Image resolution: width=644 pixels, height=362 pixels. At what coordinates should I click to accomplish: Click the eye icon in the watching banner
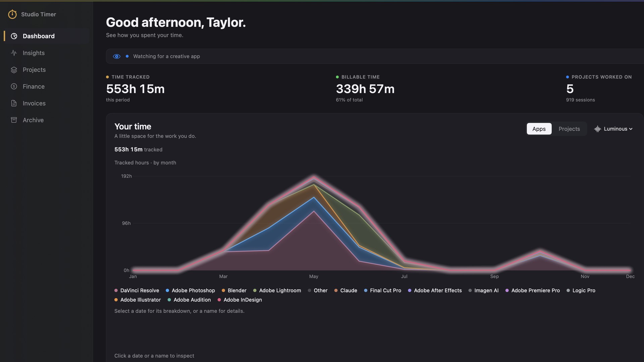pyautogui.click(x=117, y=56)
